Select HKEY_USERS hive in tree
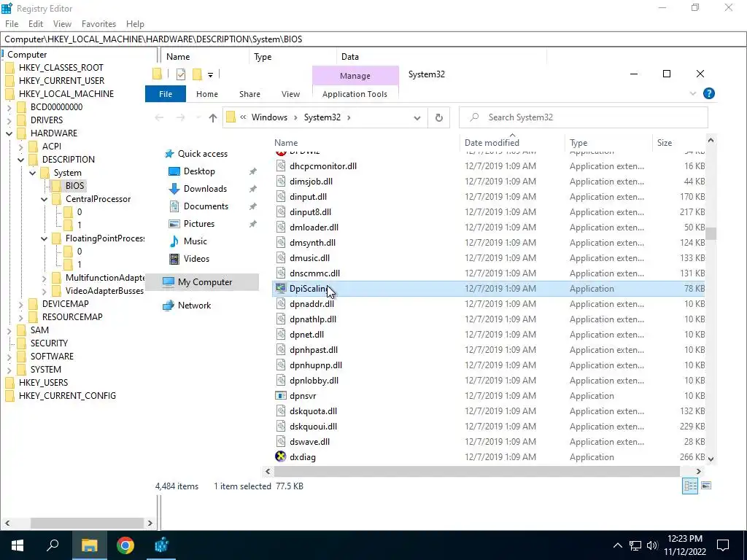Image resolution: width=747 pixels, height=560 pixels. [x=43, y=383]
